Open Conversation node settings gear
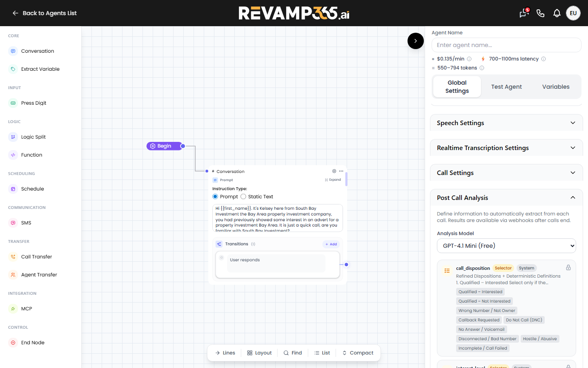This screenshot has height=368, width=588. click(334, 171)
